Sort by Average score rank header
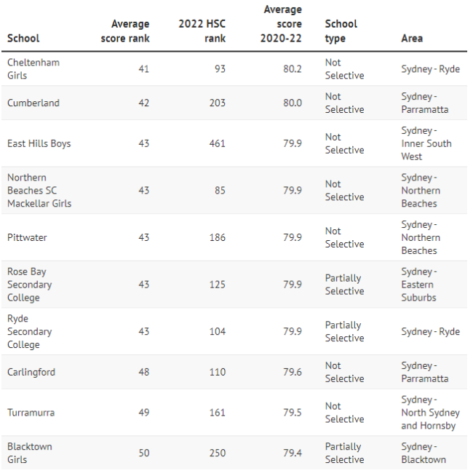 coord(125,31)
